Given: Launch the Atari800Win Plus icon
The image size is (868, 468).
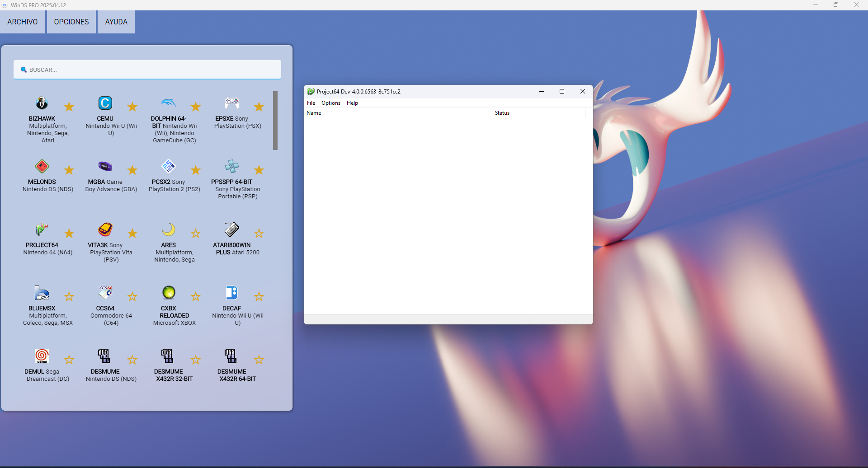Looking at the screenshot, I should click(x=232, y=229).
